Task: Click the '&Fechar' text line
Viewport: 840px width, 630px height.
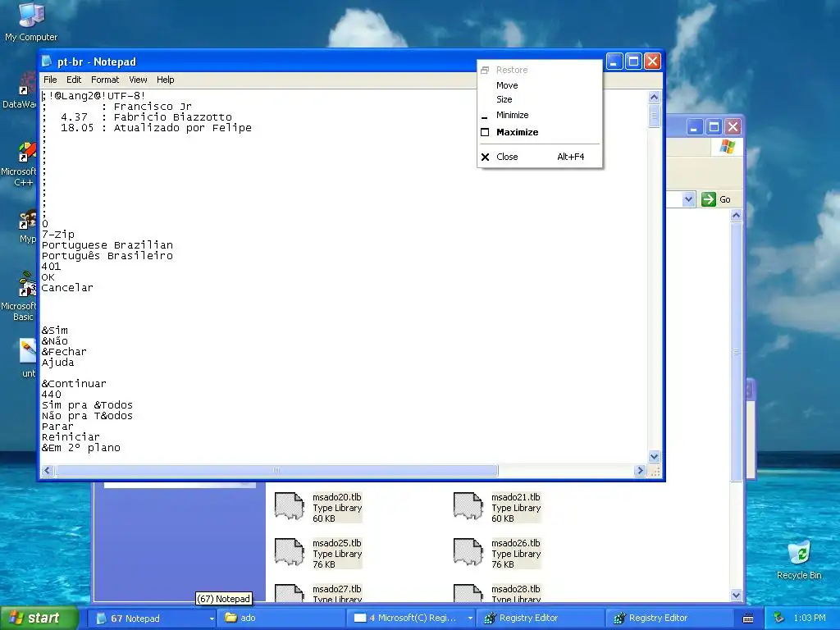Action: [64, 352]
